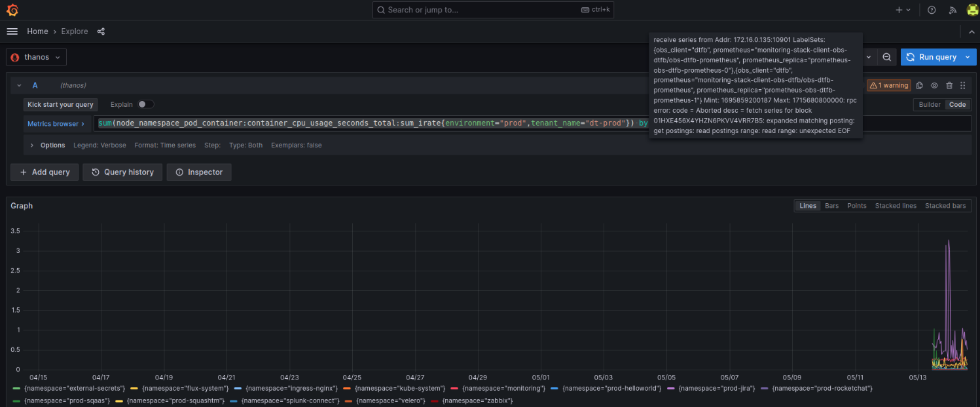
Task: Toggle query A visibility eye icon
Action: pyautogui.click(x=934, y=85)
